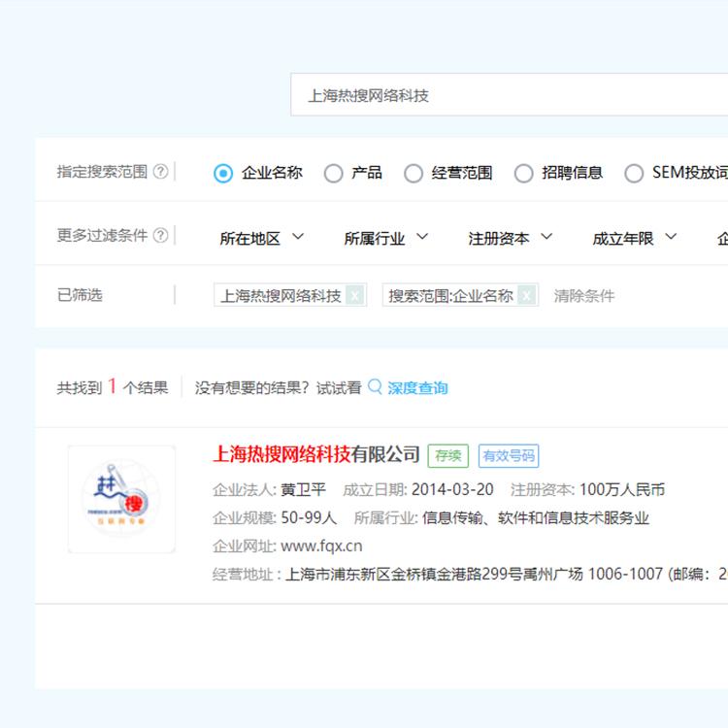
Task: Remove the 搜索范围:企业名称 filter tag
Action: point(526,295)
